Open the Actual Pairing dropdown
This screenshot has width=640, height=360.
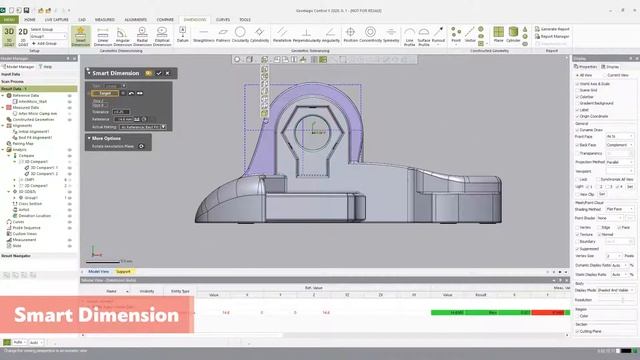click(x=143, y=127)
